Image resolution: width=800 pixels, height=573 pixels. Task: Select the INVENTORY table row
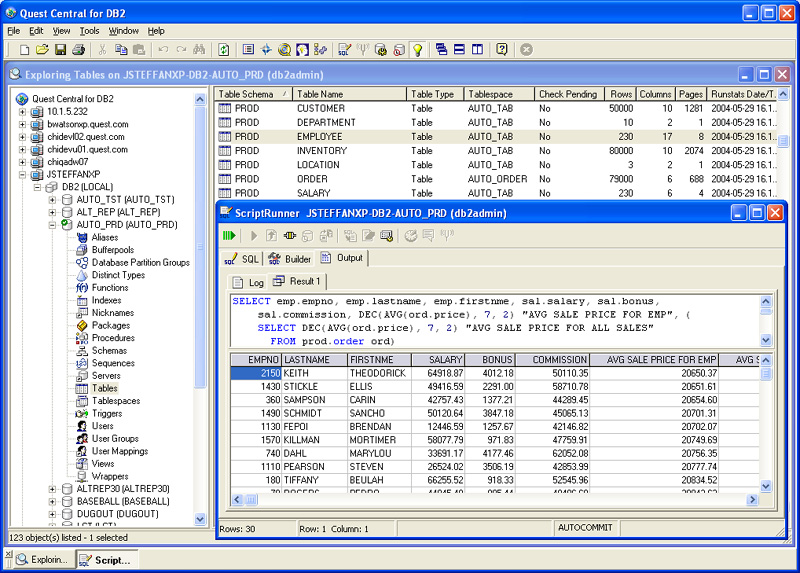(496, 151)
